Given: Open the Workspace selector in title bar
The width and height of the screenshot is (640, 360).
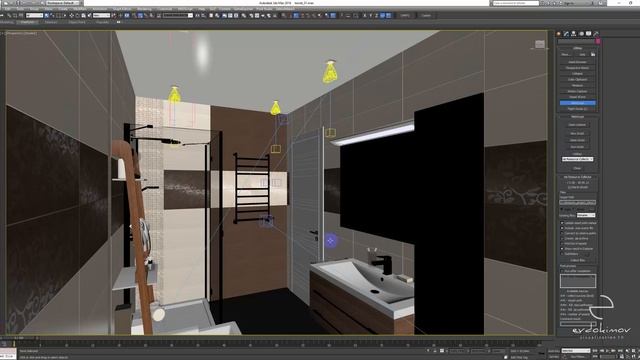Looking at the screenshot, I should tap(62, 3).
